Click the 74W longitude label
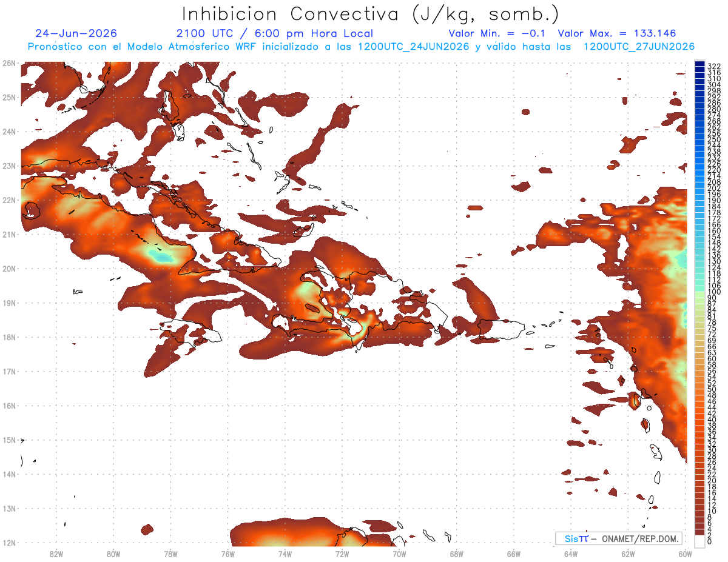This screenshot has width=728, height=562. click(285, 554)
